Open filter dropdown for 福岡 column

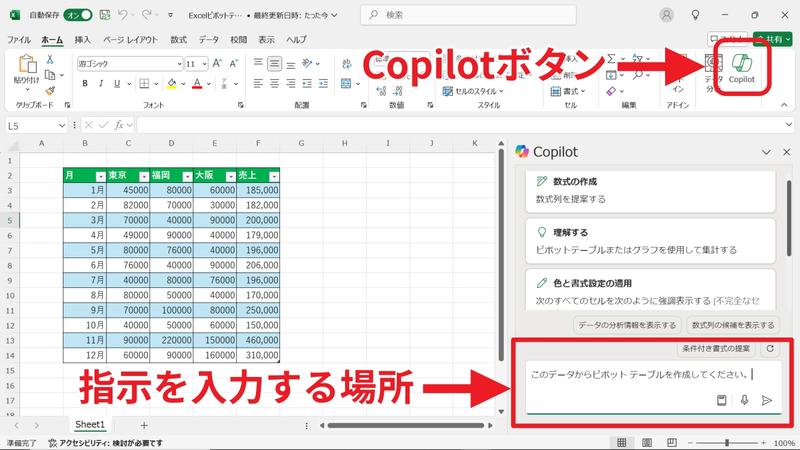coord(187,177)
